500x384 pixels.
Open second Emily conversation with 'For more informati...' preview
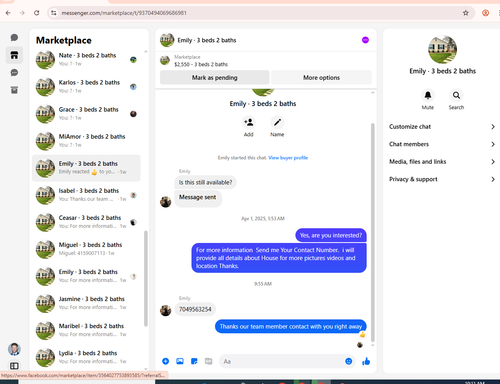point(87,276)
